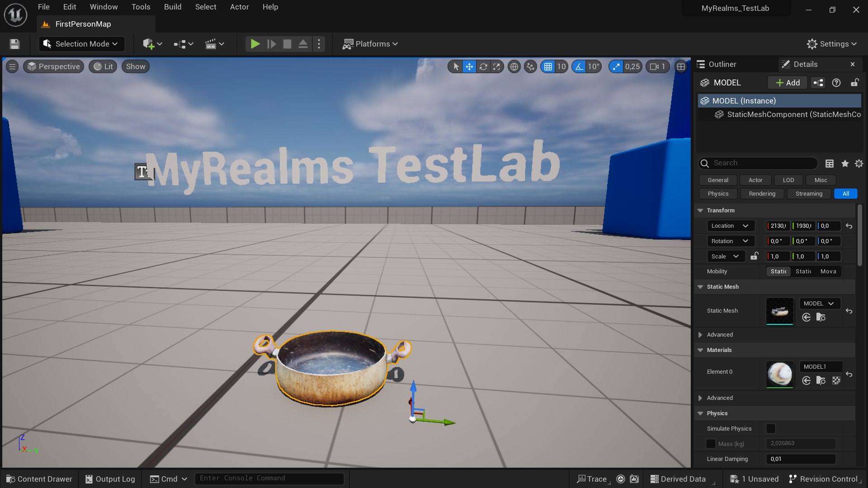Toggle grid snapping in viewport
This screenshot has height=488, width=868.
tap(548, 67)
